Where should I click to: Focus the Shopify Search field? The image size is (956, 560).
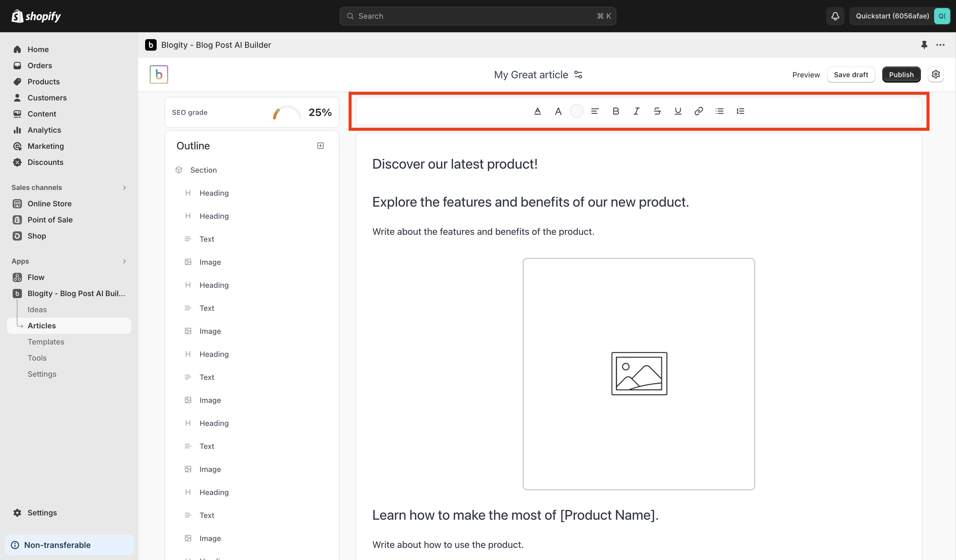point(478,16)
